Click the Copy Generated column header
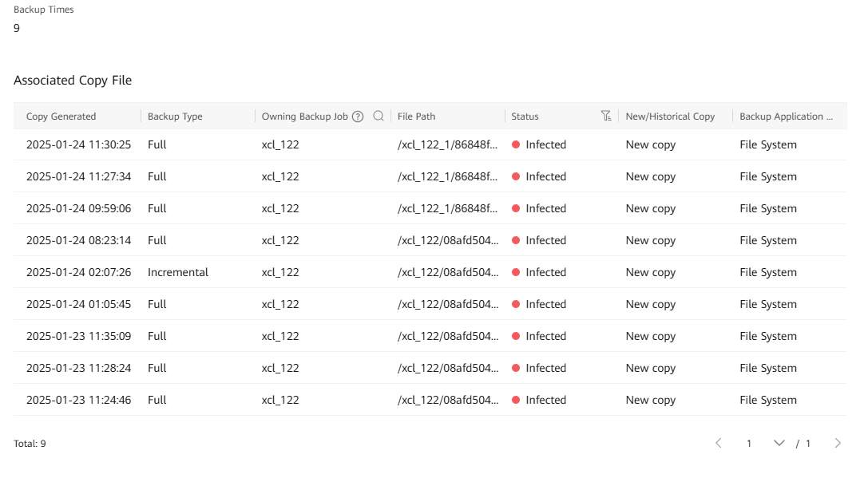Screen dimensions: 868x482 [x=61, y=117]
